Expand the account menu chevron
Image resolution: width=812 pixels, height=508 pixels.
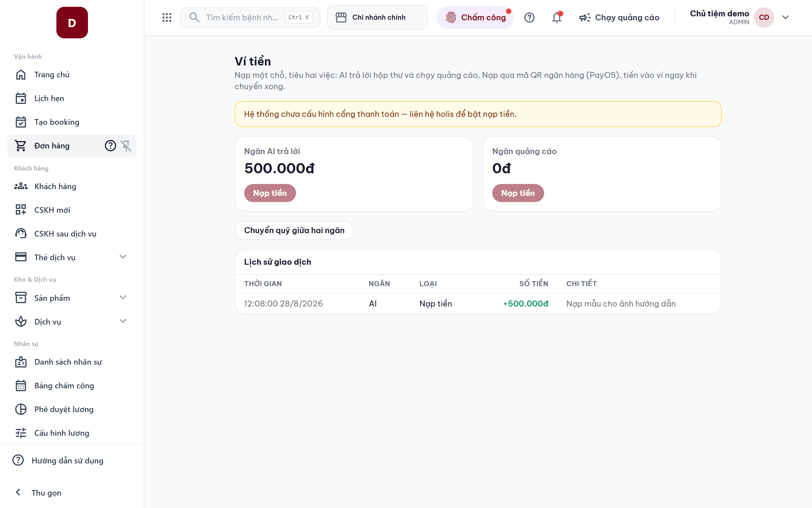point(785,17)
